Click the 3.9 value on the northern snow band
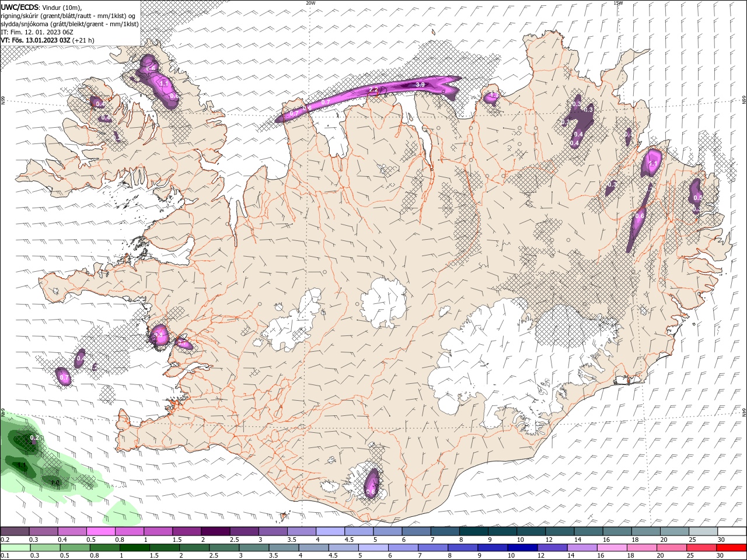747x560 pixels. (x=420, y=85)
